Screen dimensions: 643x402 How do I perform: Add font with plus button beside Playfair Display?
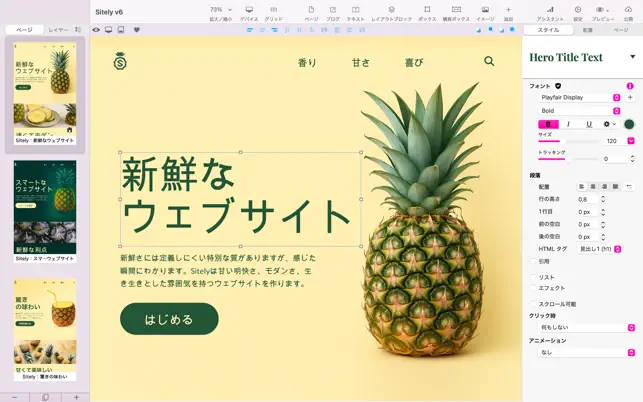click(630, 97)
